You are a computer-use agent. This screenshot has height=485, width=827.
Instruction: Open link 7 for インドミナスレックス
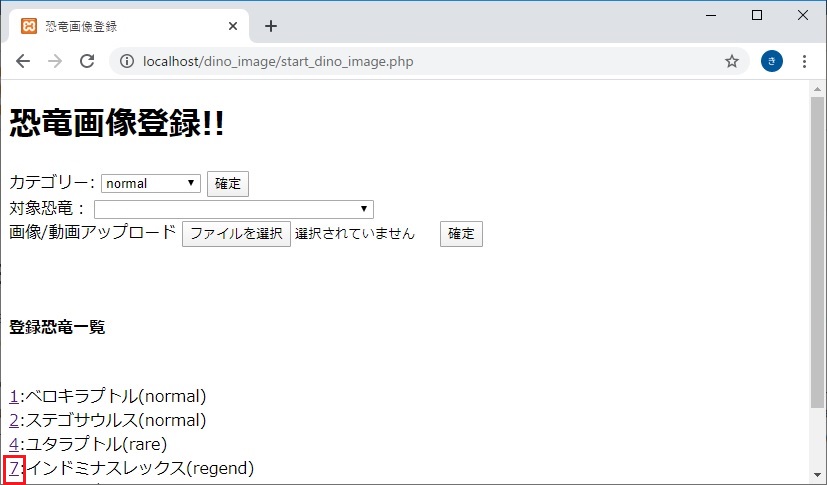tap(14, 468)
